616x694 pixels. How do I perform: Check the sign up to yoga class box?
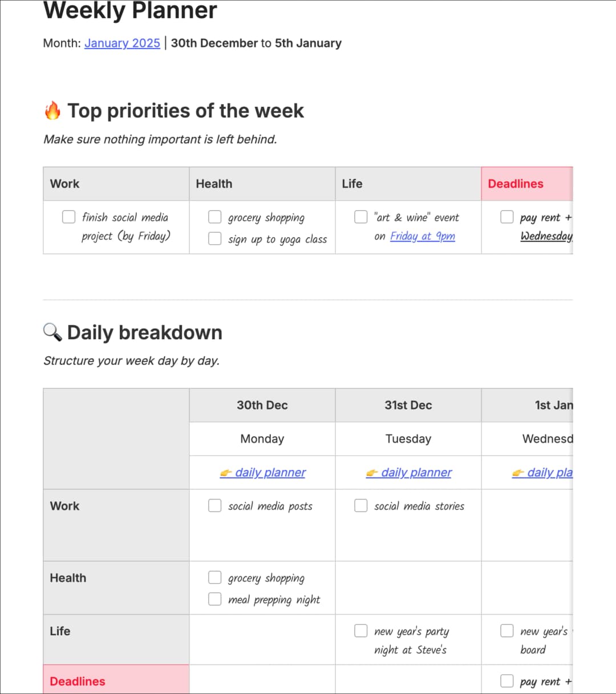[x=215, y=238]
